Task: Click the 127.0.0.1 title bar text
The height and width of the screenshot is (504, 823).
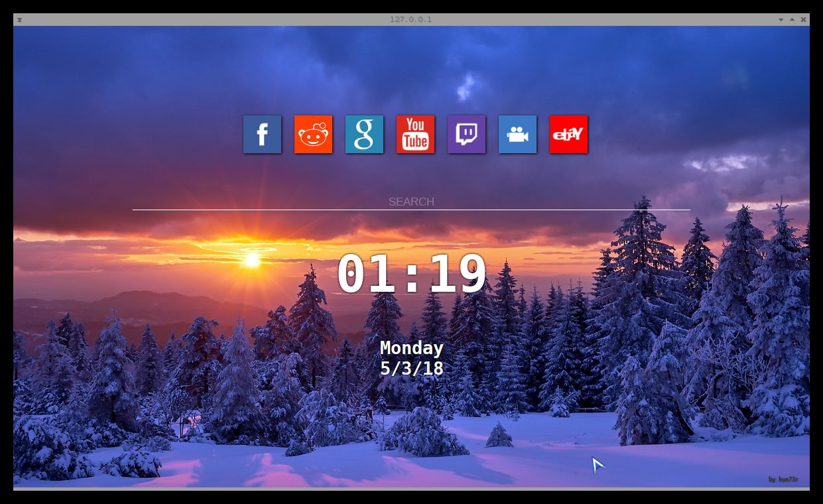Action: click(411, 19)
